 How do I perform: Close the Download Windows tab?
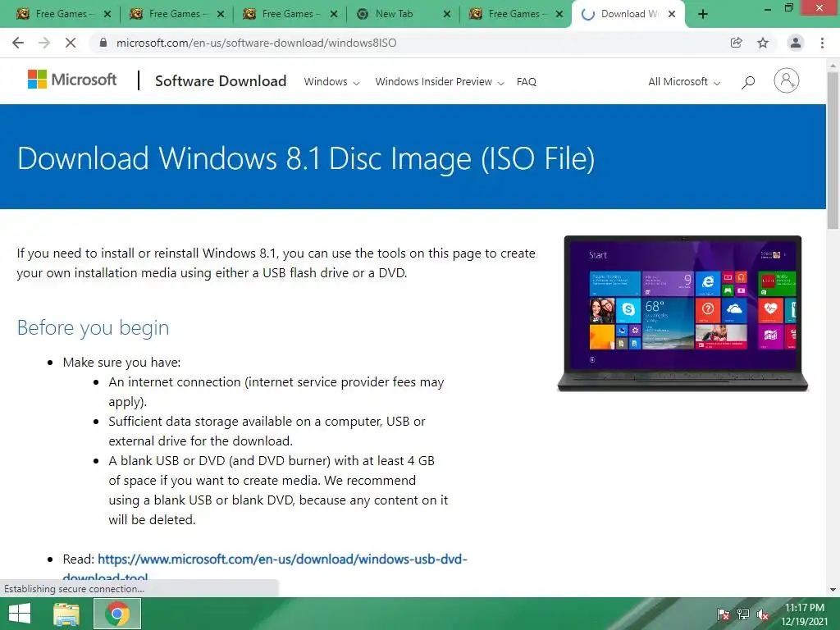672,15
